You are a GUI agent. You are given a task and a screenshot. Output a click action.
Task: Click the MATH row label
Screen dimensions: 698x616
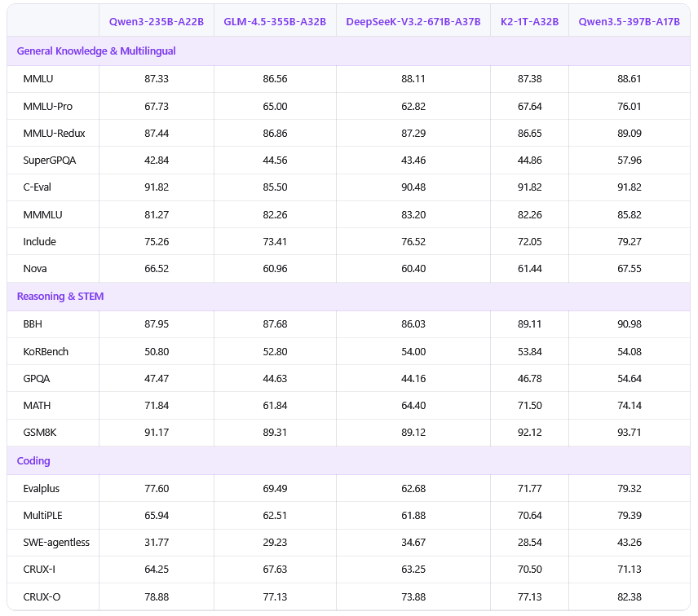(x=37, y=405)
